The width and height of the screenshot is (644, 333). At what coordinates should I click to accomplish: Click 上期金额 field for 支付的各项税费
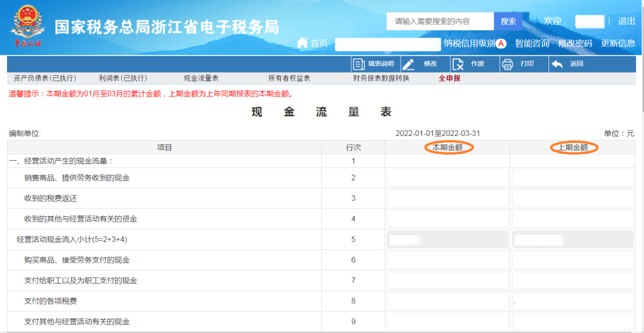click(x=572, y=301)
